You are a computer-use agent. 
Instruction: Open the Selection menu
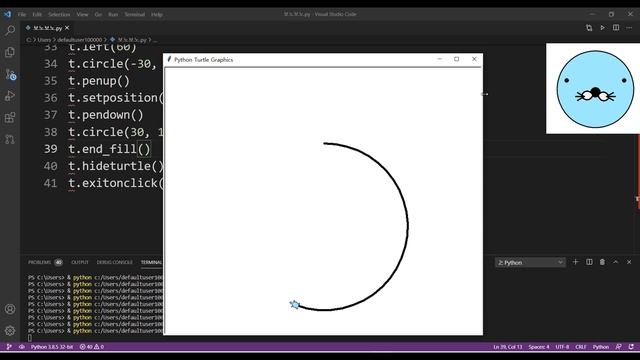click(59, 14)
